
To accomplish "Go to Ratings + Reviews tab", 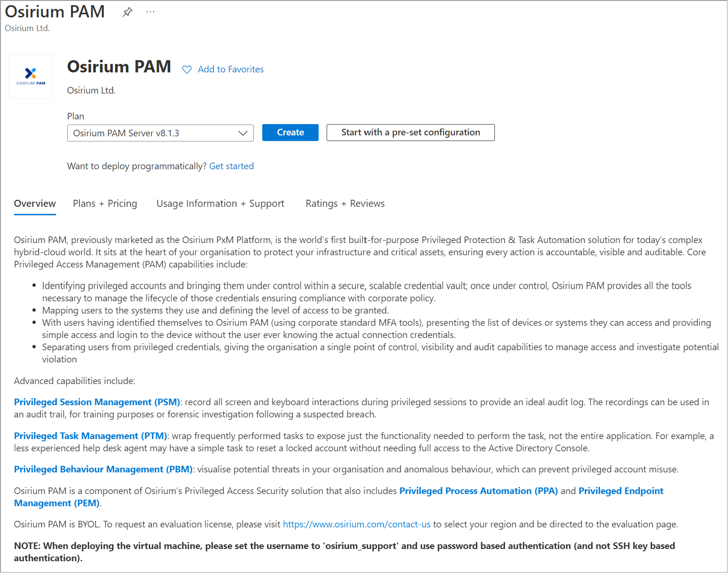I will point(345,204).
